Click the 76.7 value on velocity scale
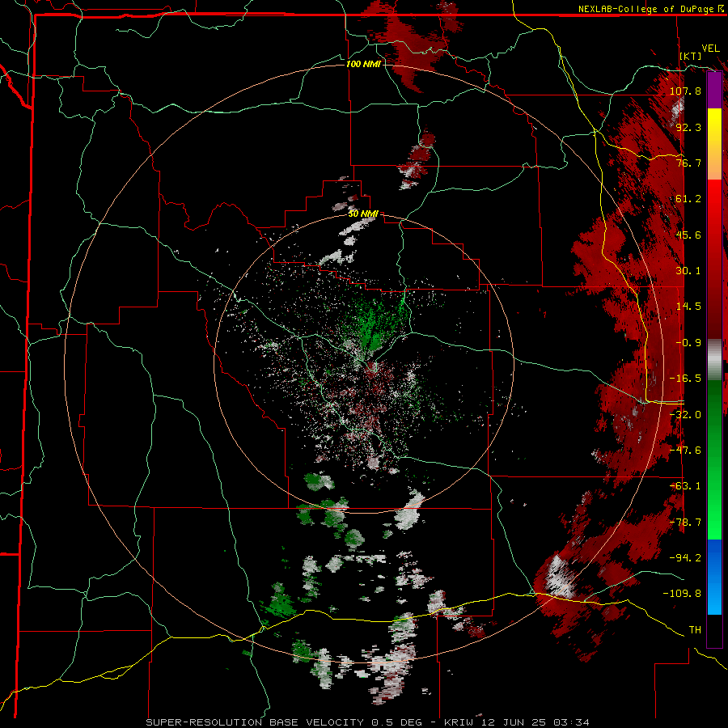Image resolution: width=728 pixels, height=728 pixels. coord(688,163)
